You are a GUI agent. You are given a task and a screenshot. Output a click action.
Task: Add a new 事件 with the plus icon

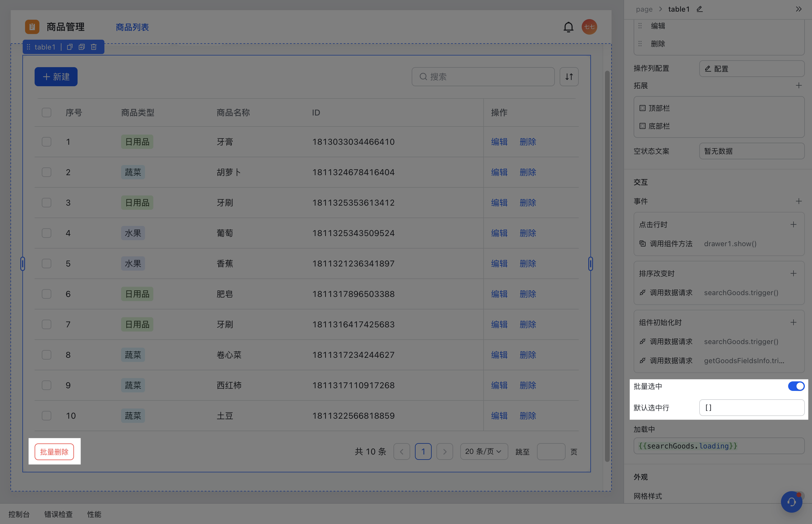798,201
